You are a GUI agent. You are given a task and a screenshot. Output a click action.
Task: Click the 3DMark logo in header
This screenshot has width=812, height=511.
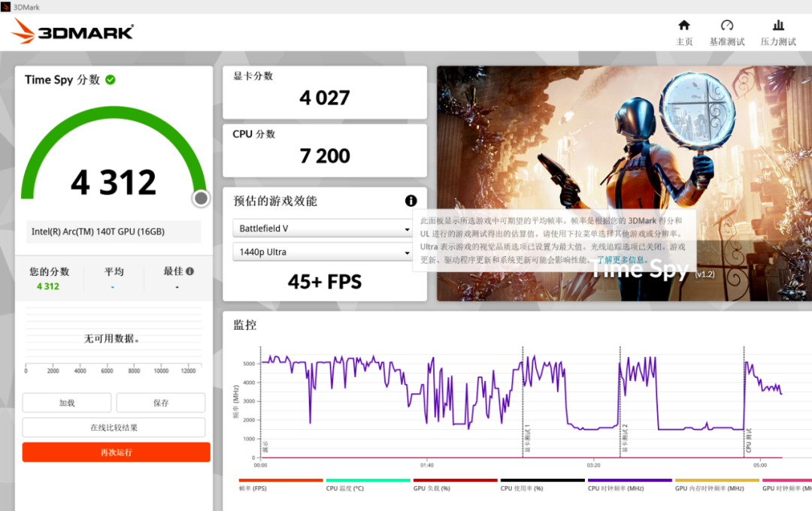click(72, 31)
